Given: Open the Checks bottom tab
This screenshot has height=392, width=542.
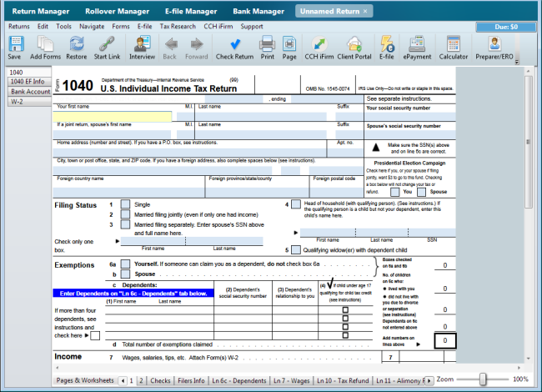Looking at the screenshot, I should (x=160, y=380).
